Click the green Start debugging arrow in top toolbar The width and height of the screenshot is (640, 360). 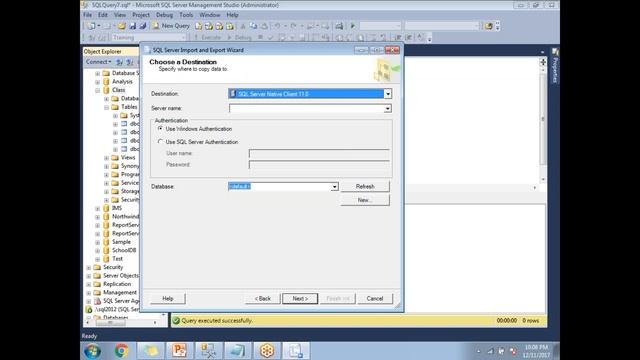coord(353,26)
